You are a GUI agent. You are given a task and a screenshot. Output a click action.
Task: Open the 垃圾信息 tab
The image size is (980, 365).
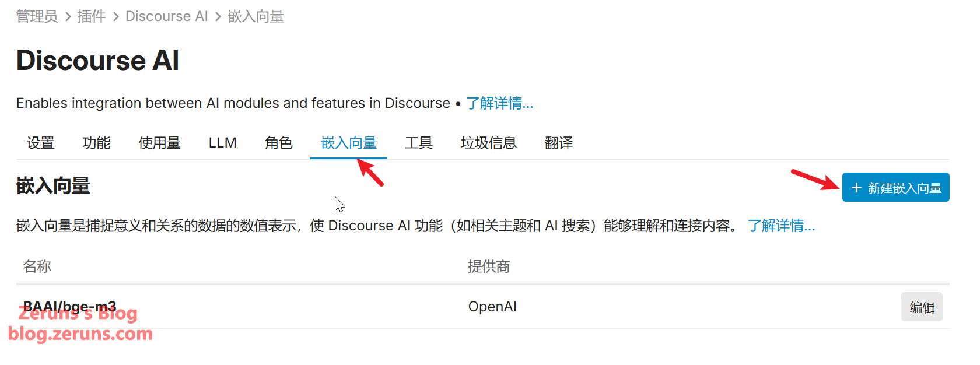pos(488,143)
